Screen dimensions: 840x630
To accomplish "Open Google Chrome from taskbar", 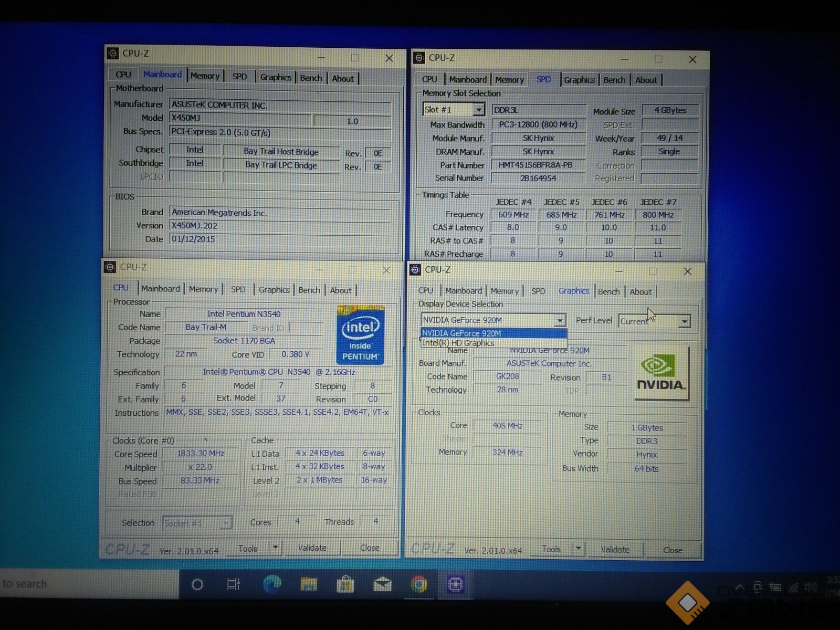I will coord(419,584).
